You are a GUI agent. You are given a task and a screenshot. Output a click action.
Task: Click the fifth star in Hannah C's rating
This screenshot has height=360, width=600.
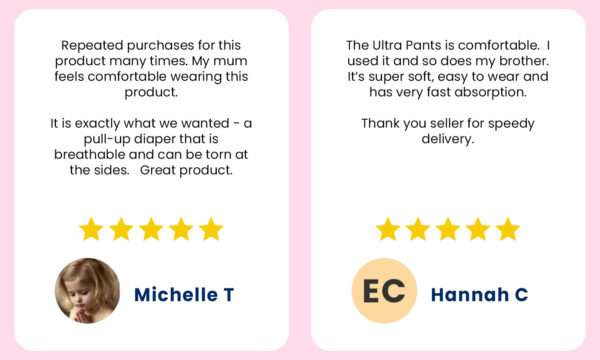[508, 229]
